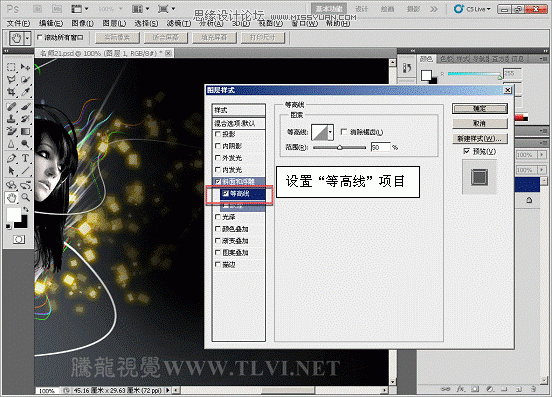Switch to the 颜色 (Color) panel tab
This screenshot has width=552, height=397.
click(x=426, y=59)
